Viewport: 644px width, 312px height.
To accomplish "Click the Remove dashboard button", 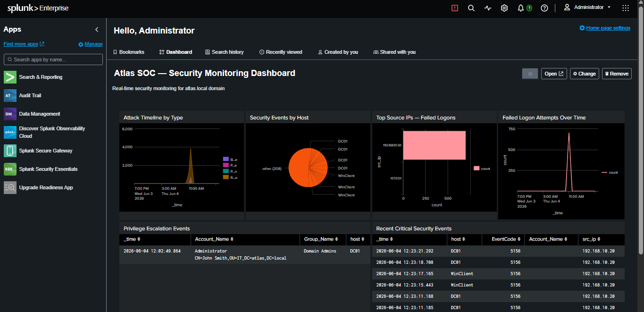I will click(x=617, y=74).
